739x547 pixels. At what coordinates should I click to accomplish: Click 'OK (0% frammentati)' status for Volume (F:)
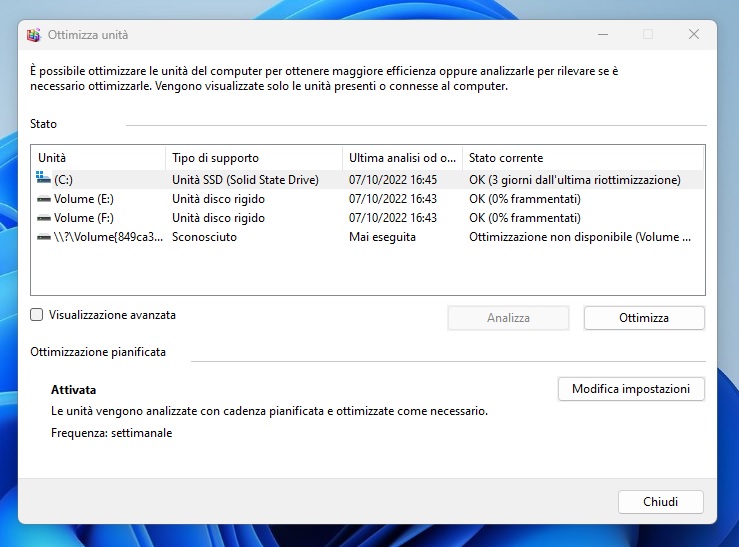(525, 218)
